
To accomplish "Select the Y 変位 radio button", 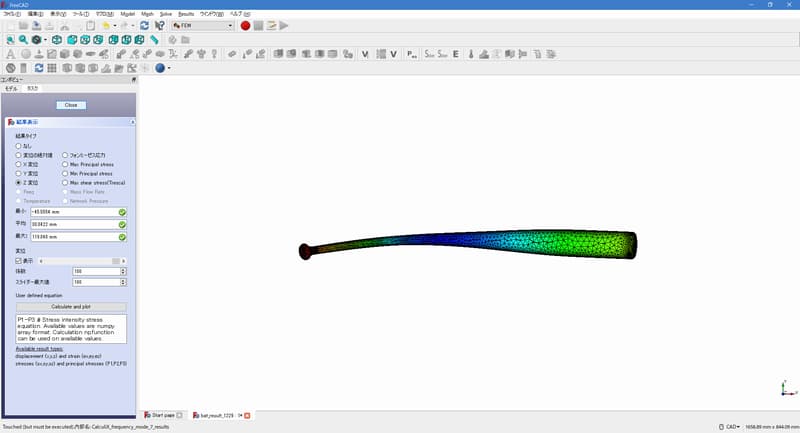I will coord(18,173).
